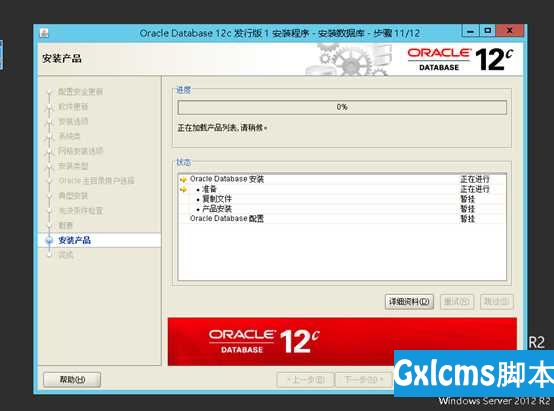Click the Oracle Database 安装 status row
The height and width of the screenshot is (411, 554).
click(342, 179)
